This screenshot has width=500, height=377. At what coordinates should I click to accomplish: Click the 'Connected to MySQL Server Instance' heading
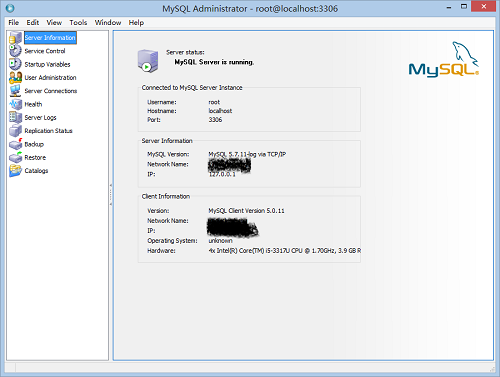[x=192, y=88]
